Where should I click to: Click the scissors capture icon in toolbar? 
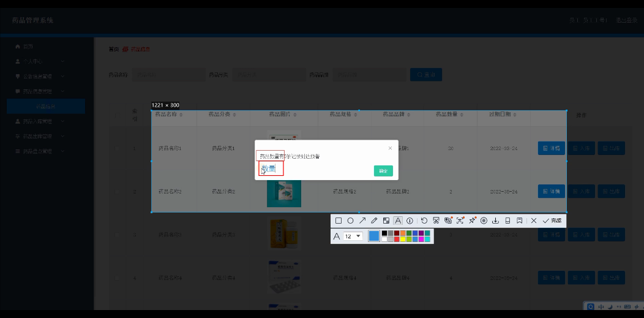tap(436, 221)
